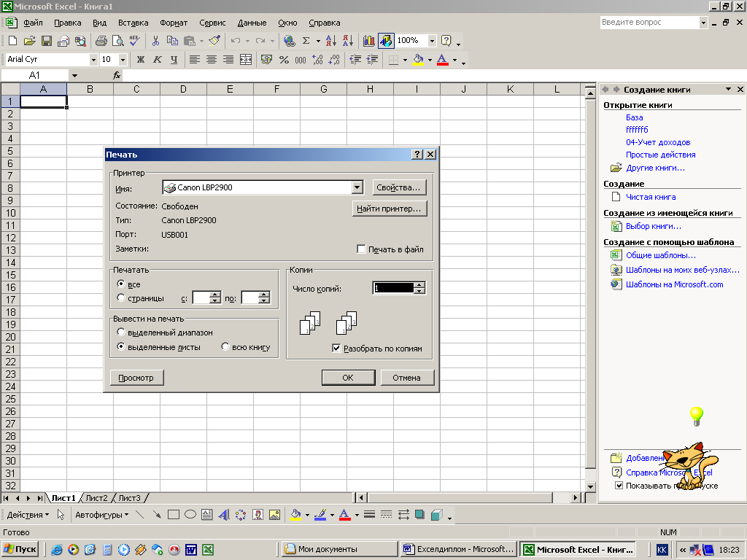Click the Open folder toolbar icon
This screenshot has width=747, height=560.
(x=29, y=41)
